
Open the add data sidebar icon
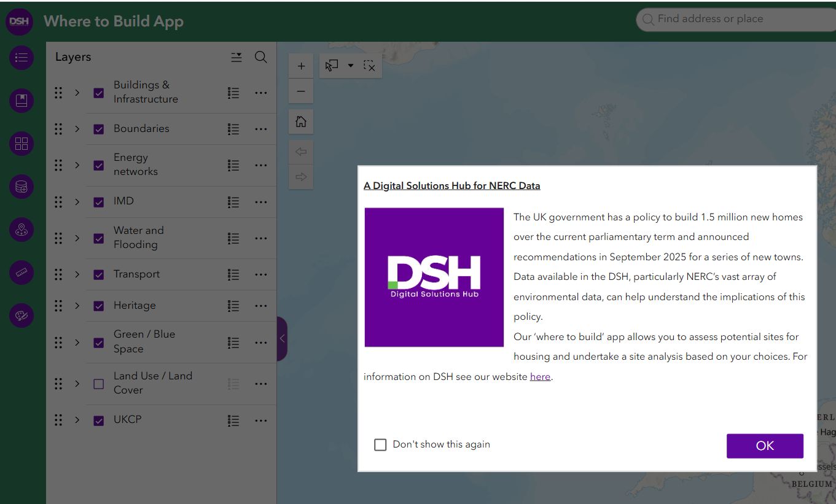[x=21, y=187]
